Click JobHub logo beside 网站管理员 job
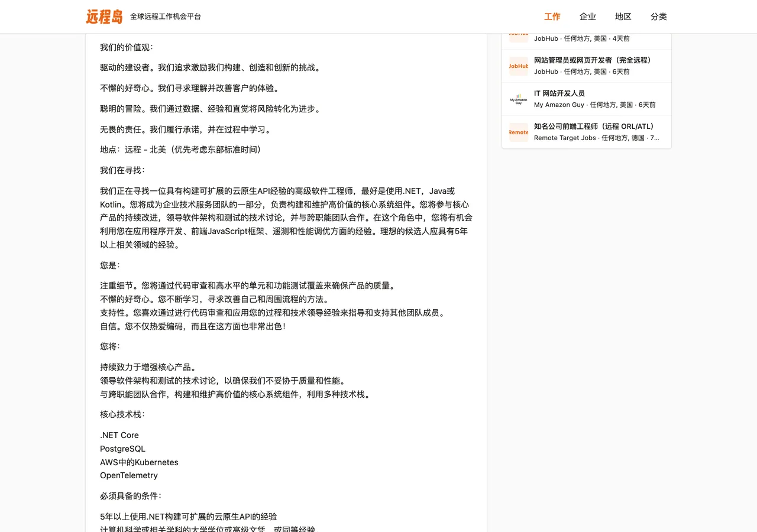757x532 pixels. (519, 66)
